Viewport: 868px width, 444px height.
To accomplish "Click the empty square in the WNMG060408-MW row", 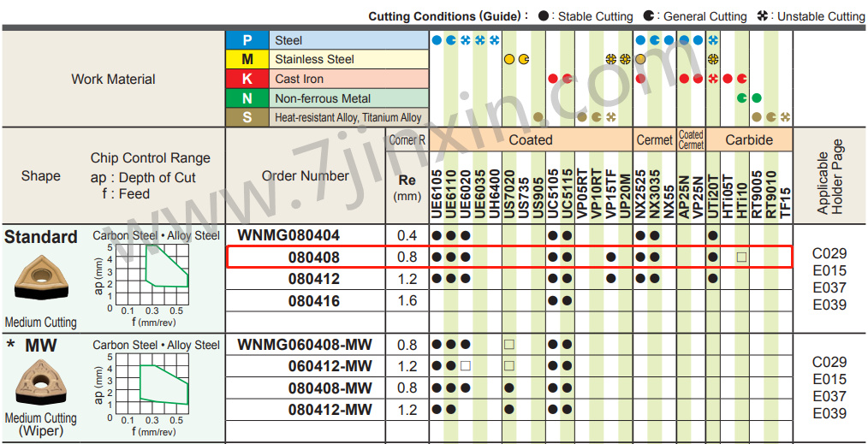I will pyautogui.click(x=509, y=345).
